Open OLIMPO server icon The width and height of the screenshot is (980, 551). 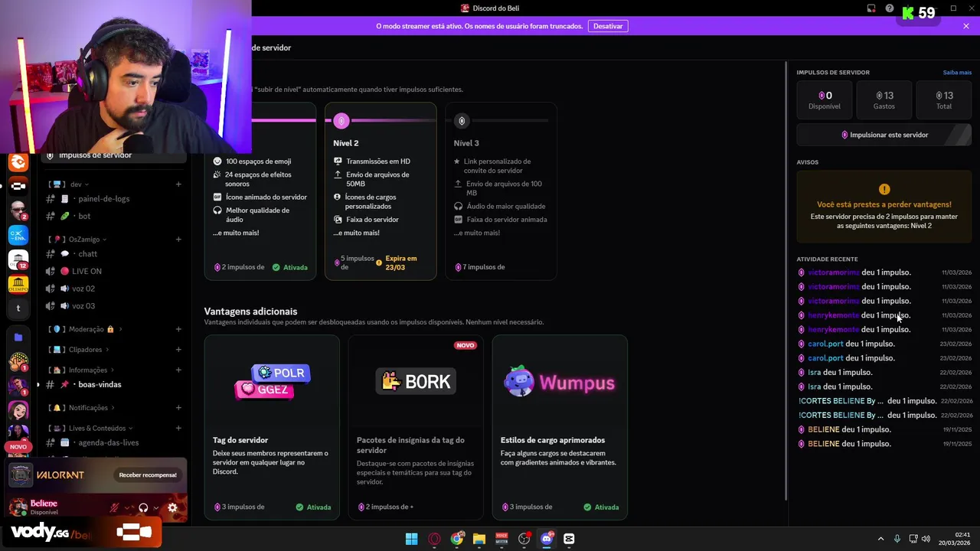tap(18, 284)
